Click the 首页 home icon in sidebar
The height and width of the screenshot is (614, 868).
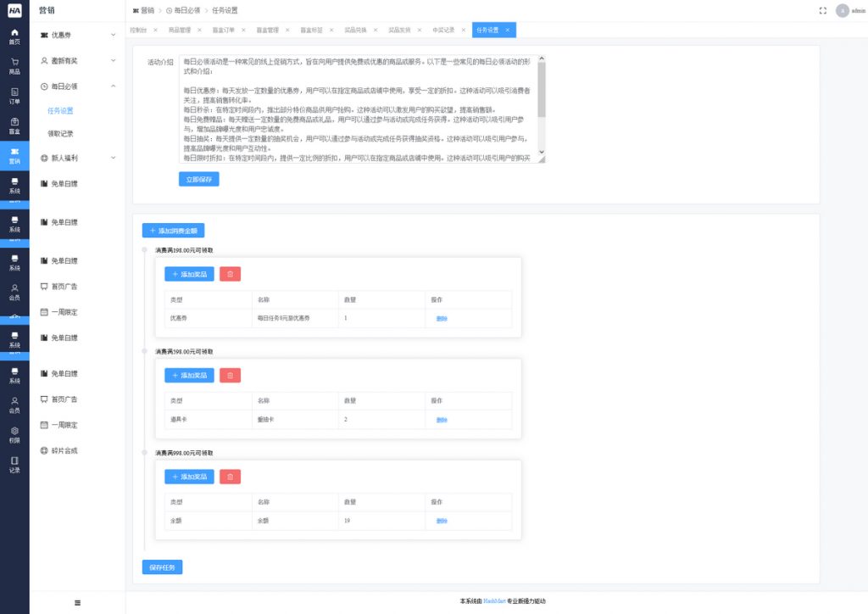coord(14,35)
